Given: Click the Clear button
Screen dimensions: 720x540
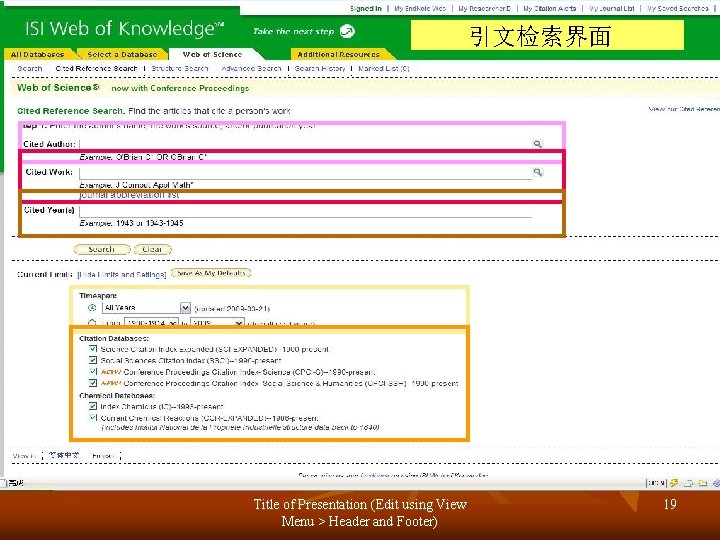Looking at the screenshot, I should click(152, 249).
